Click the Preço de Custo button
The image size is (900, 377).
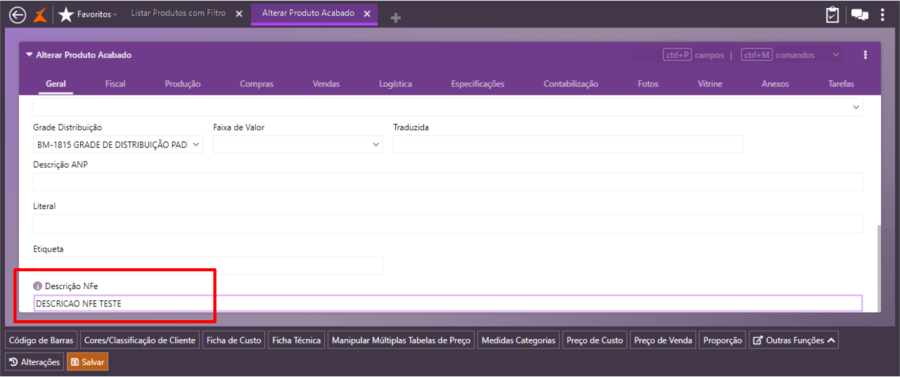pos(595,340)
